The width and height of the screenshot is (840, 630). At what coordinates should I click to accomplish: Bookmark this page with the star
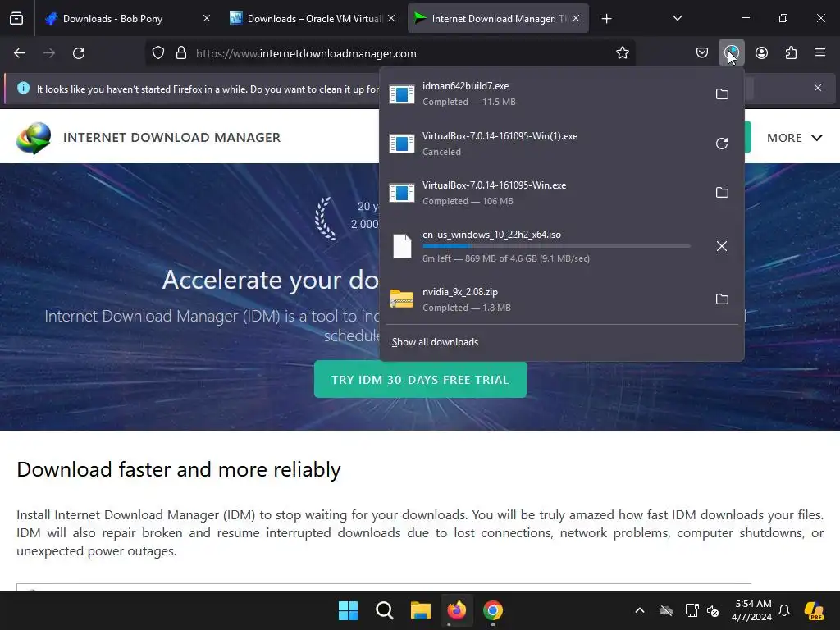coord(622,53)
